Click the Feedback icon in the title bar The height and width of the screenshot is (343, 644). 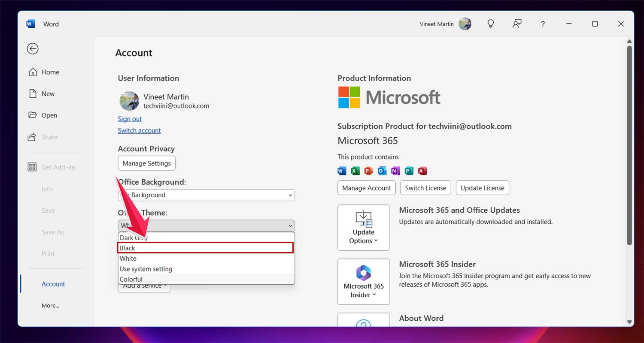[x=517, y=24]
